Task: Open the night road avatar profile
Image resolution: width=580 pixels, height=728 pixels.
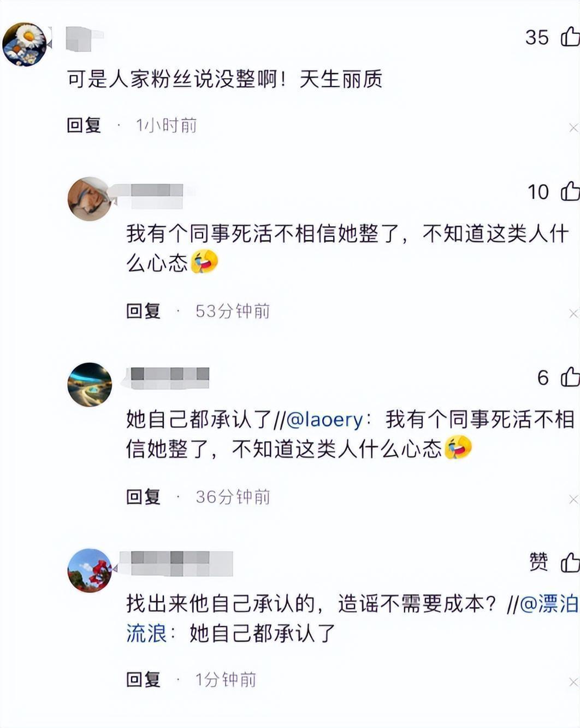Action: 90,384
